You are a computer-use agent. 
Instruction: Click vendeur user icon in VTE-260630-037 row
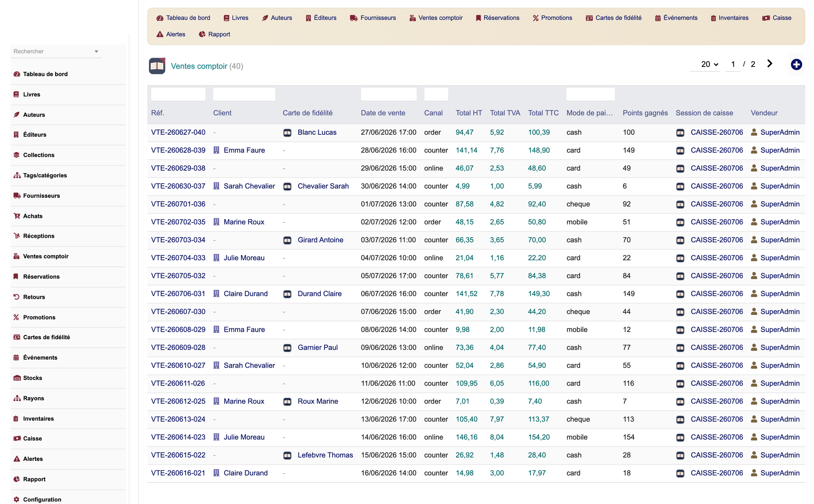tap(754, 186)
